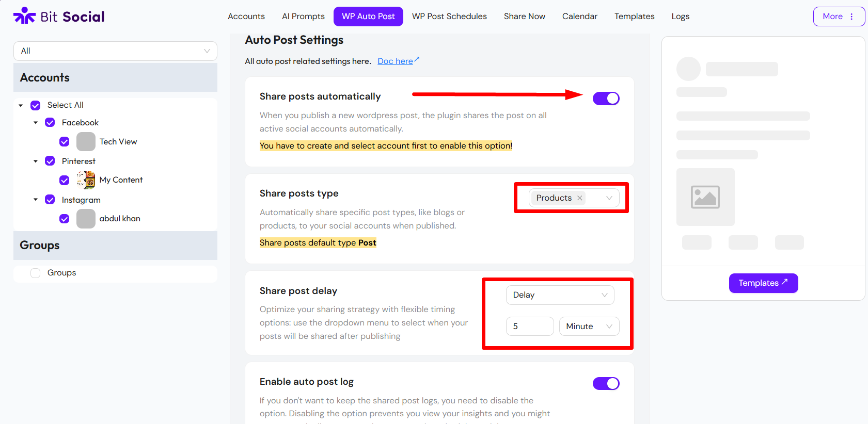
Task: Click the Bit Social logo icon
Action: 24,15
